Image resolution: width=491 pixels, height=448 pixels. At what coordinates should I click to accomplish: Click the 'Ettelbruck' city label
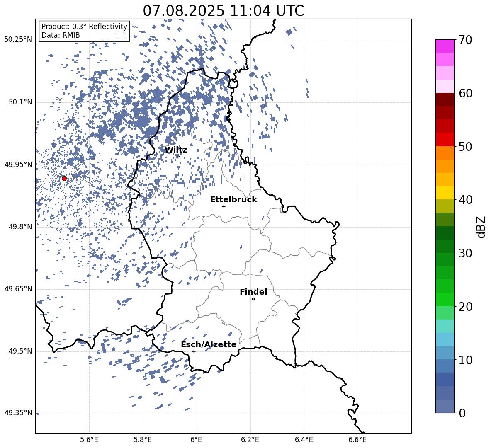tap(233, 199)
